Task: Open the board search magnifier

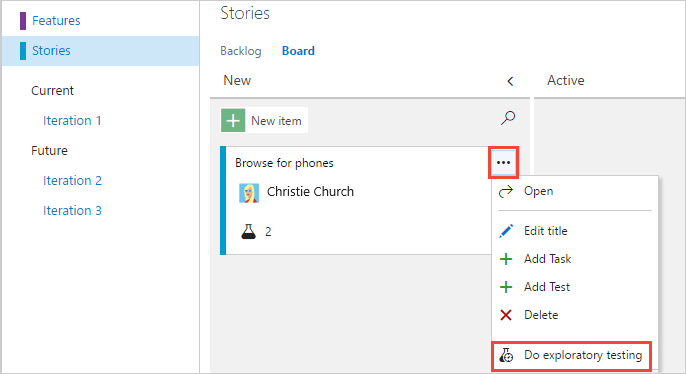Action: [508, 118]
